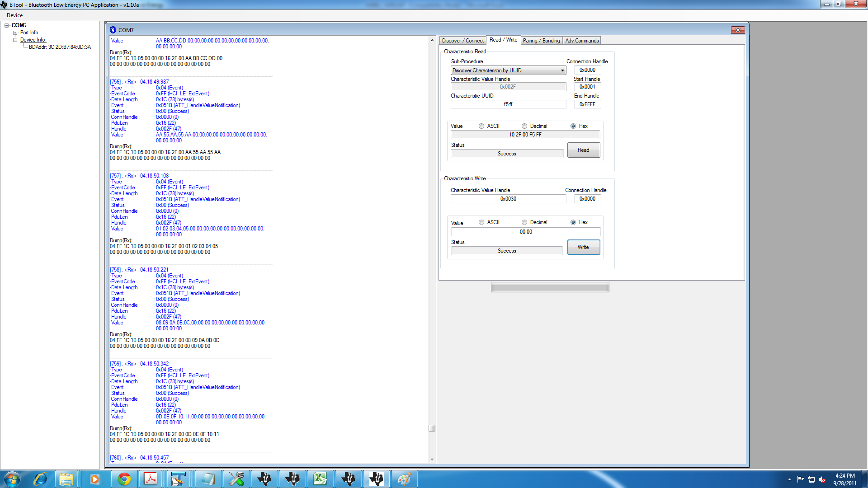This screenshot has width=868, height=488.
Task: Open Windows Explorer folder icon in taskbar
Action: click(x=66, y=479)
